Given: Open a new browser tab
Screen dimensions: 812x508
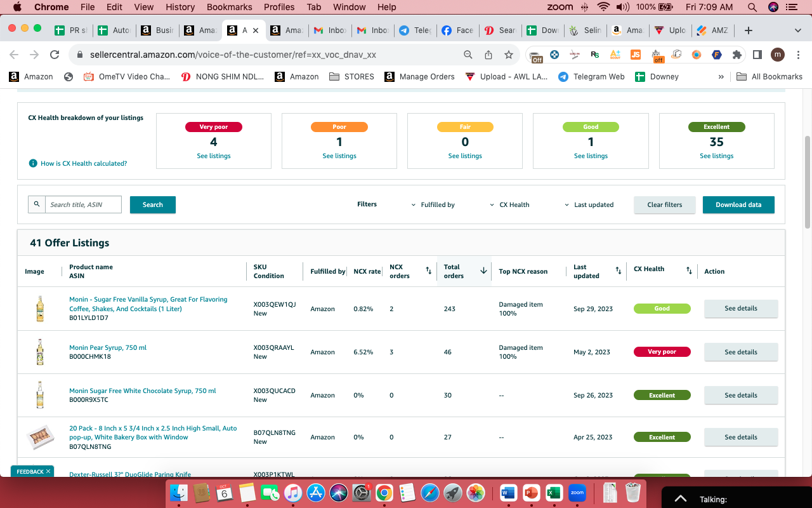Looking at the screenshot, I should (749, 30).
